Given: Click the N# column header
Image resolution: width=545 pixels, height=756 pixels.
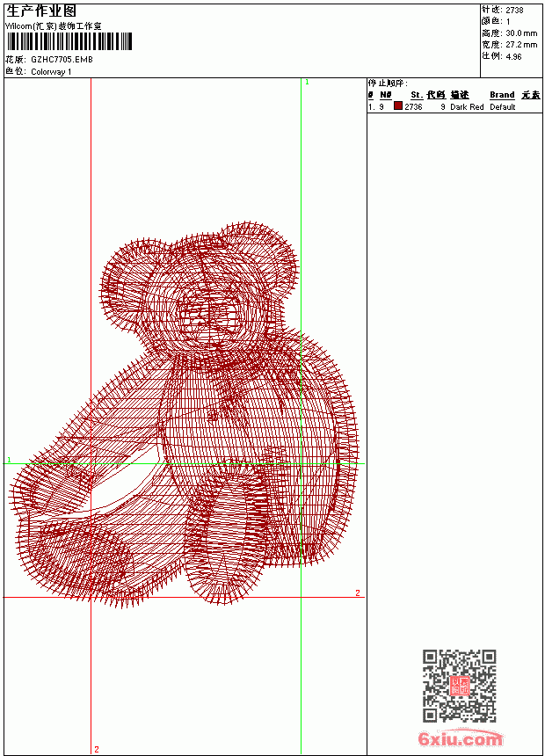Looking at the screenshot, I should 385,95.
